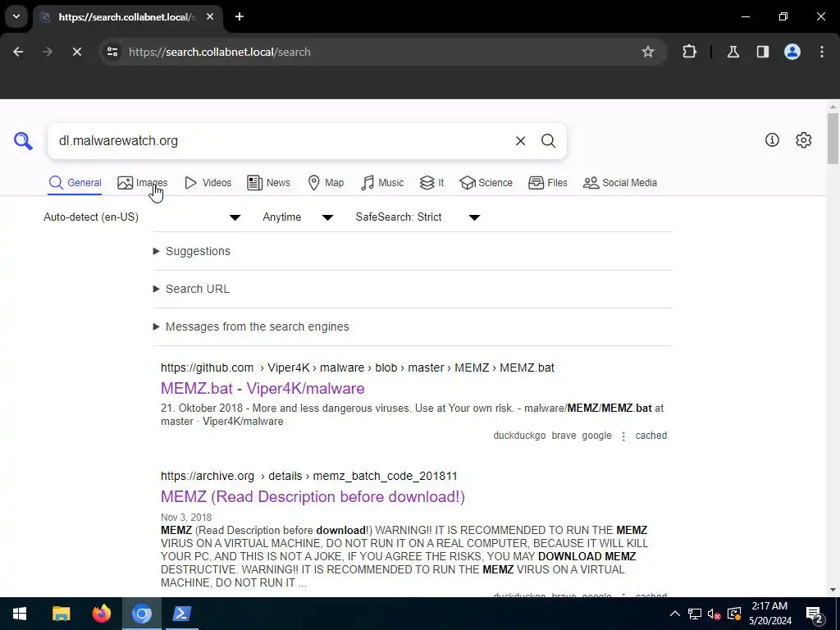Click the page vertical scrollbar
Viewport: 840px width, 630px height.
tap(833, 138)
